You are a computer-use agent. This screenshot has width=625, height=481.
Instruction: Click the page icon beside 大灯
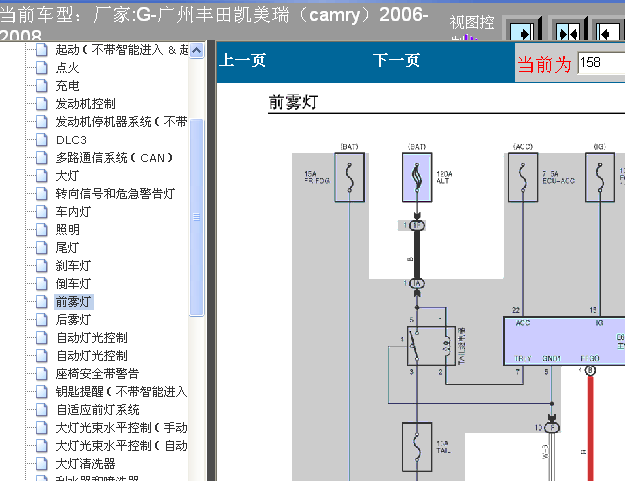(41, 176)
